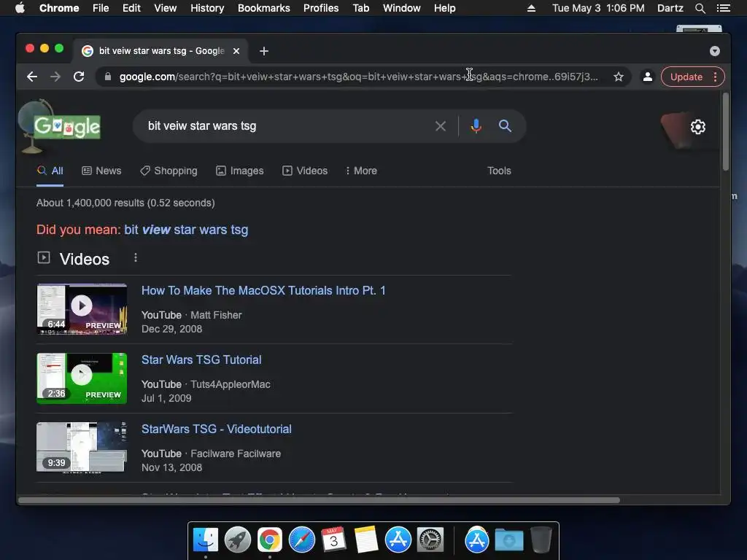This screenshot has width=747, height=560.
Task: Click the Google doodle logo
Action: click(66, 127)
